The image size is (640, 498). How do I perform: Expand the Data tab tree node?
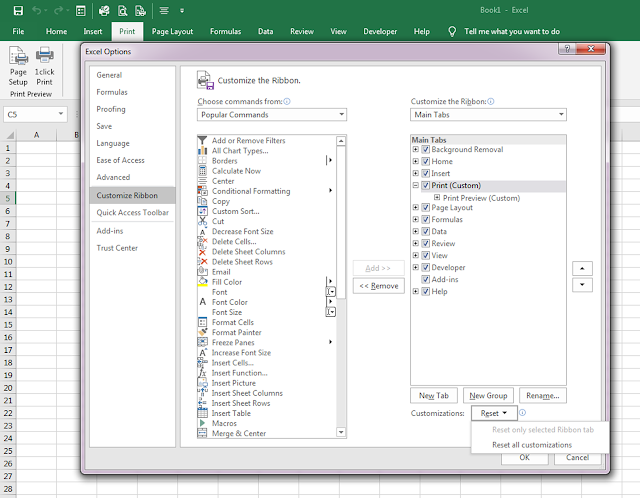[416, 231]
